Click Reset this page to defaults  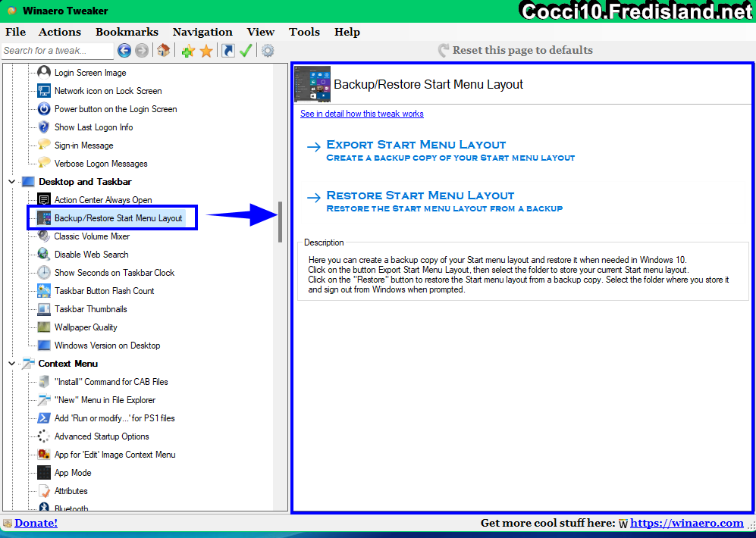(516, 50)
